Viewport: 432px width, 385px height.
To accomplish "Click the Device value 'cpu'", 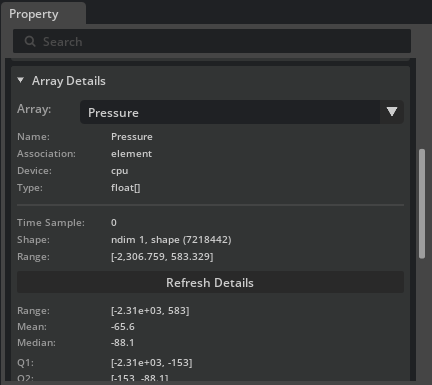I will [120, 171].
